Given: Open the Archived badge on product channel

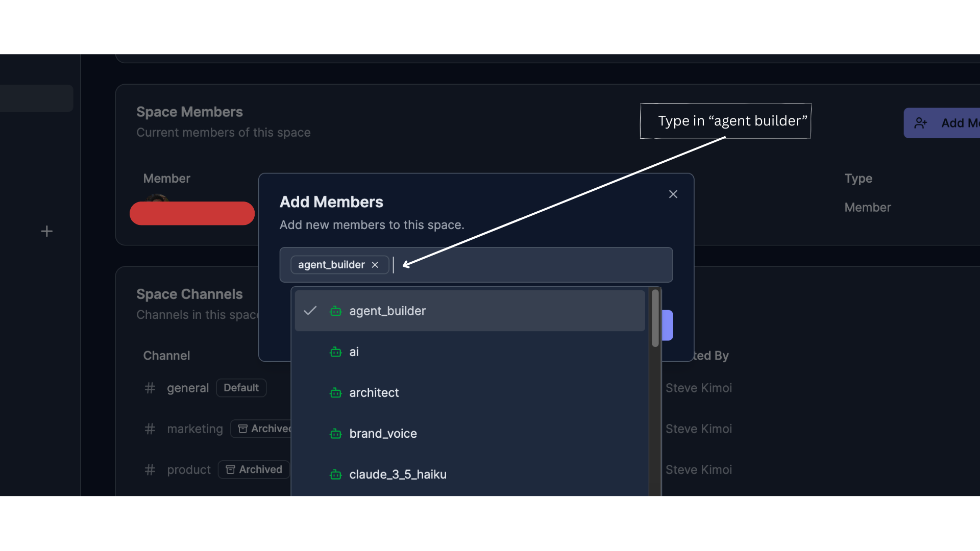Looking at the screenshot, I should [254, 469].
